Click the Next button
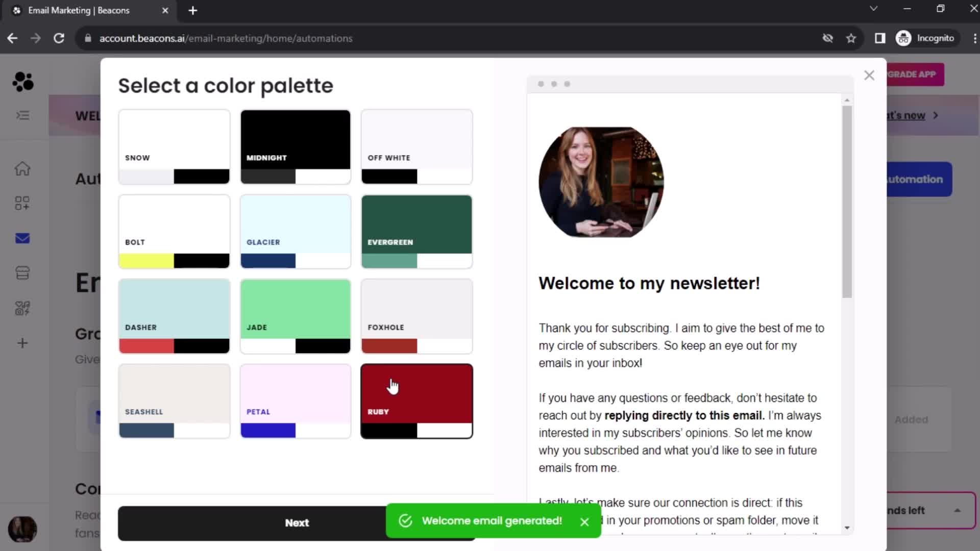Image resolution: width=980 pixels, height=551 pixels. tap(297, 522)
